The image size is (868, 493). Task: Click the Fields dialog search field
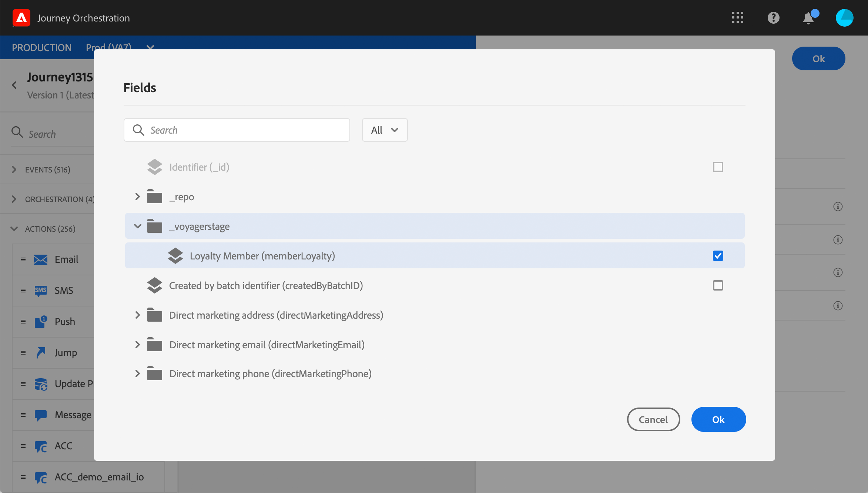244,130
